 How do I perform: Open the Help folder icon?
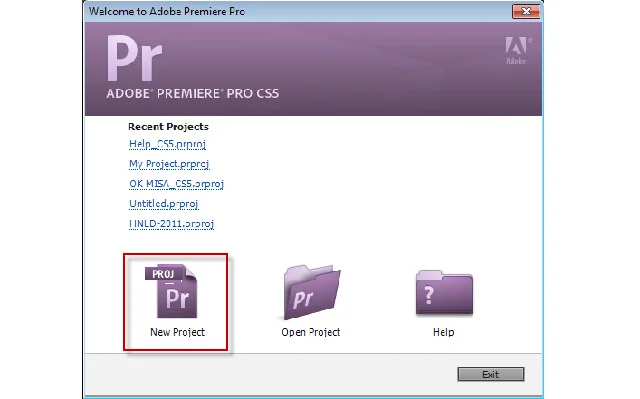(444, 292)
